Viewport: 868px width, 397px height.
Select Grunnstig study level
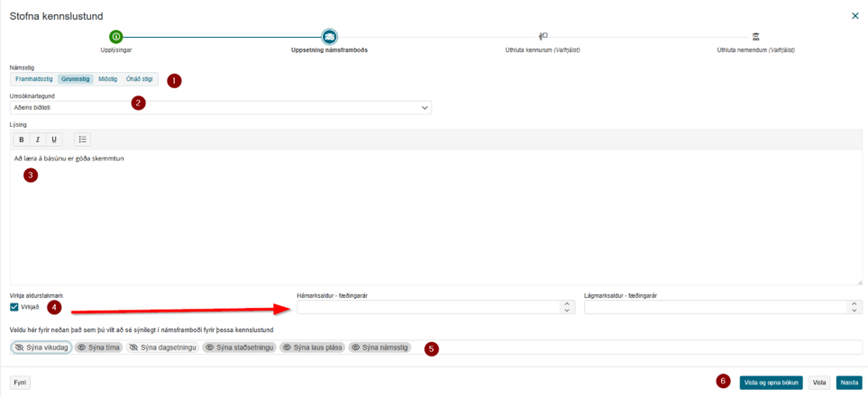click(x=76, y=79)
